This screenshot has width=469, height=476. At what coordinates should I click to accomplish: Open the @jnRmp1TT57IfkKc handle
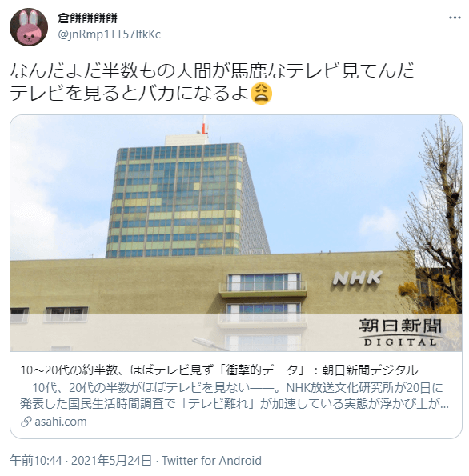tap(109, 34)
